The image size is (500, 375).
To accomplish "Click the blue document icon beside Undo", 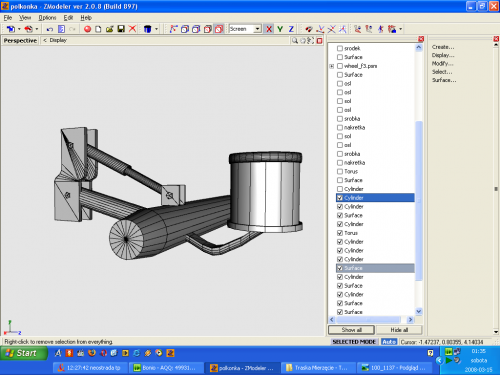I will click(61, 29).
